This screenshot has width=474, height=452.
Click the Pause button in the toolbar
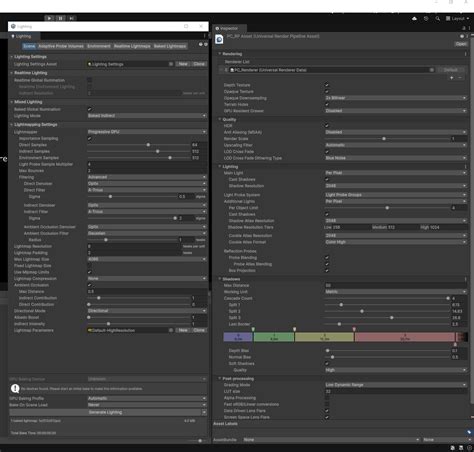pyautogui.click(x=60, y=18)
